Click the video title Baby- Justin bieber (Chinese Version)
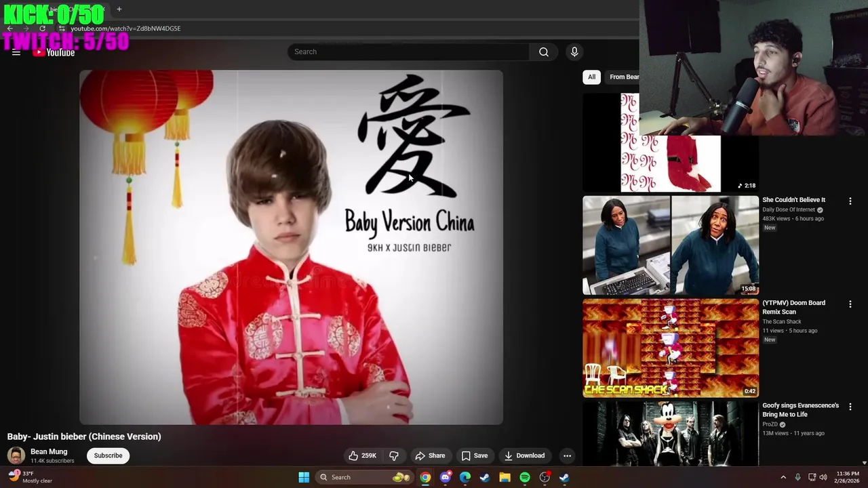Image resolution: width=868 pixels, height=488 pixels. [x=84, y=436]
